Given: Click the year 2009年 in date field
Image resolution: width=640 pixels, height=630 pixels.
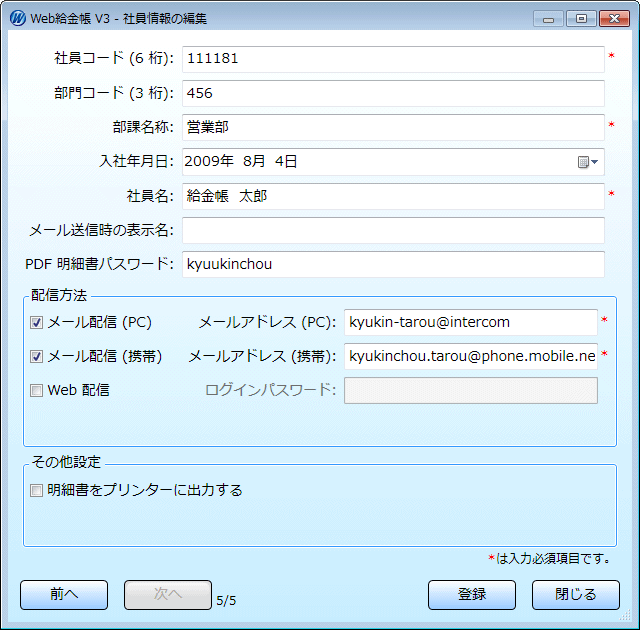Looking at the screenshot, I should 209,162.
